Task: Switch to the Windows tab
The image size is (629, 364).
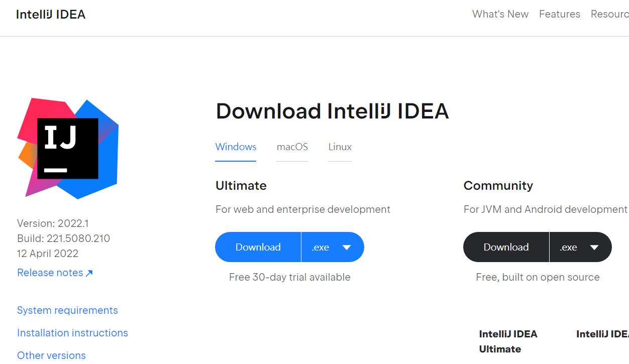Action: 236,147
